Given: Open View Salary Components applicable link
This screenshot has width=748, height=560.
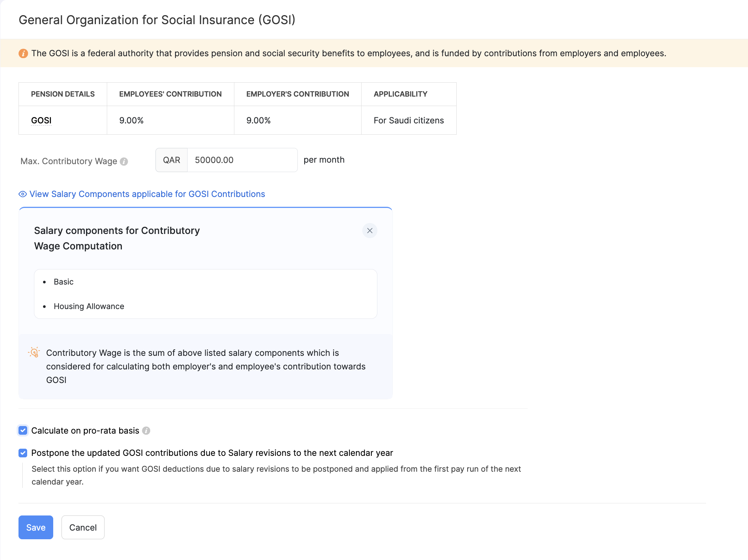Looking at the screenshot, I should (x=147, y=194).
